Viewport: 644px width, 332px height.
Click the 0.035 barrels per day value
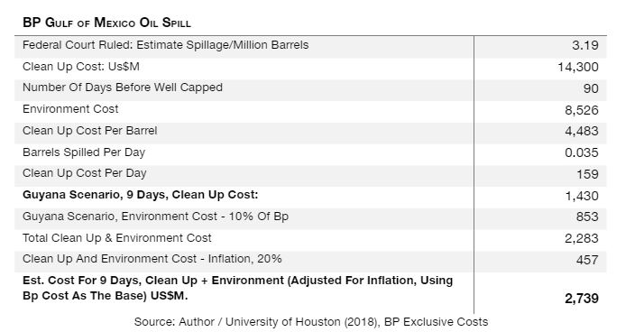pos(582,152)
